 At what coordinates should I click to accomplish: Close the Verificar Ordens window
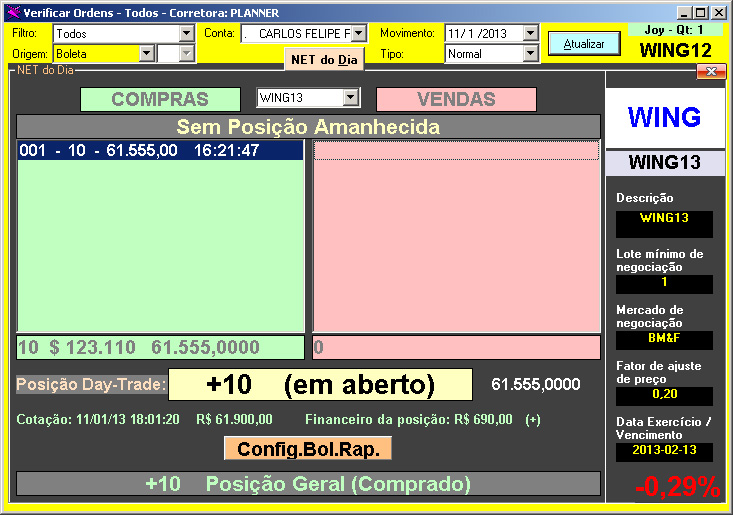click(718, 12)
